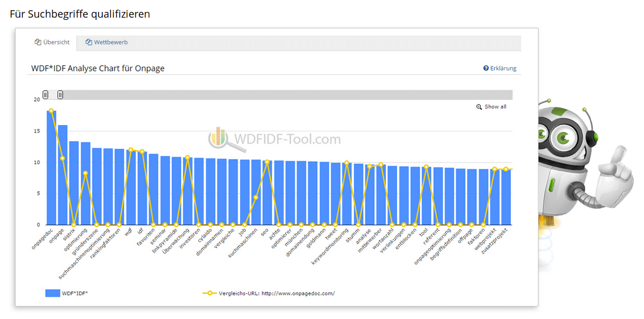Viewport: 644px width, 319px height.
Task: Toggle the Vergleichs-URL series legend text
Action: click(x=276, y=293)
